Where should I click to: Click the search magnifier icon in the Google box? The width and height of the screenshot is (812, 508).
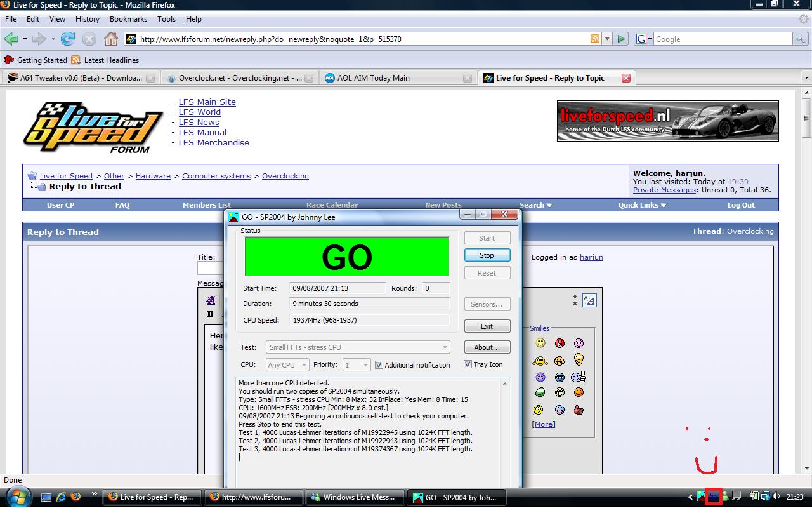pyautogui.click(x=801, y=39)
